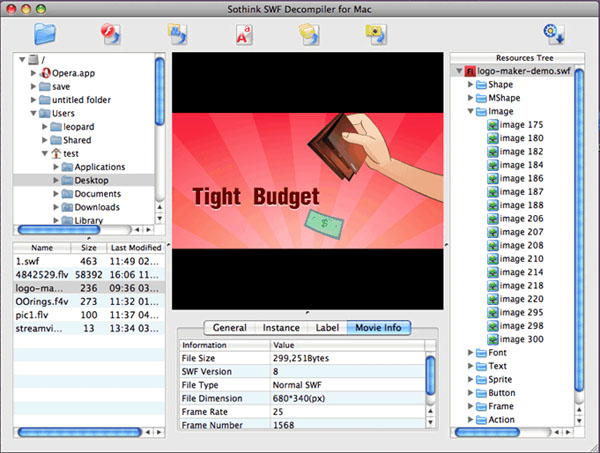600x453 pixels.
Task: Collapse the logo-maker-demo.swf root node
Action: pos(459,71)
